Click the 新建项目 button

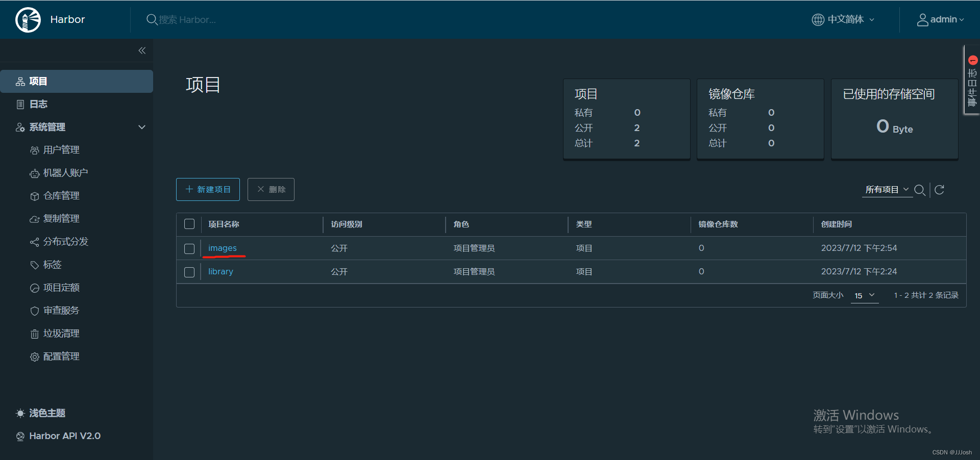[x=208, y=189]
